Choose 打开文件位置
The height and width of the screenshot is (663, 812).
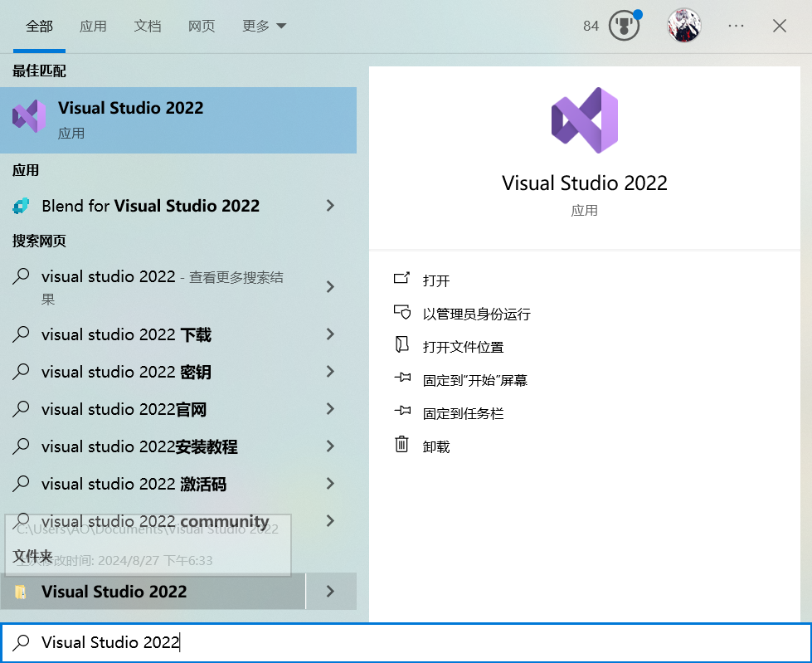(463, 347)
